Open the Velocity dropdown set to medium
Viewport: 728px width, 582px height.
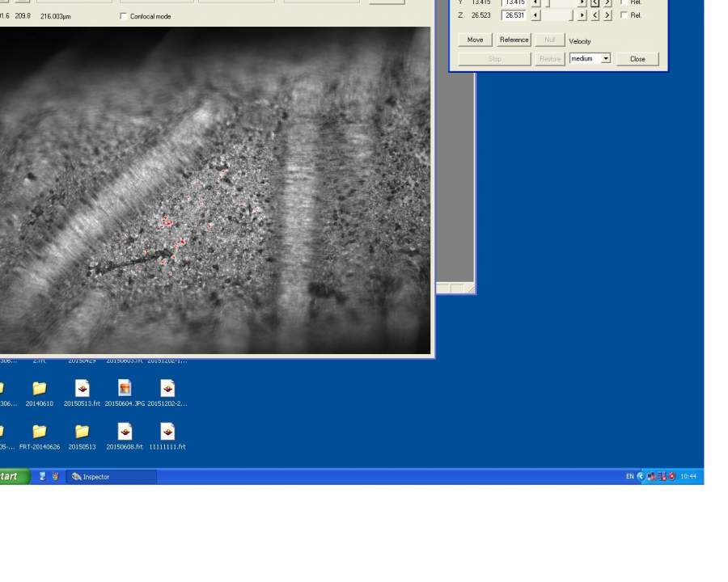click(590, 58)
